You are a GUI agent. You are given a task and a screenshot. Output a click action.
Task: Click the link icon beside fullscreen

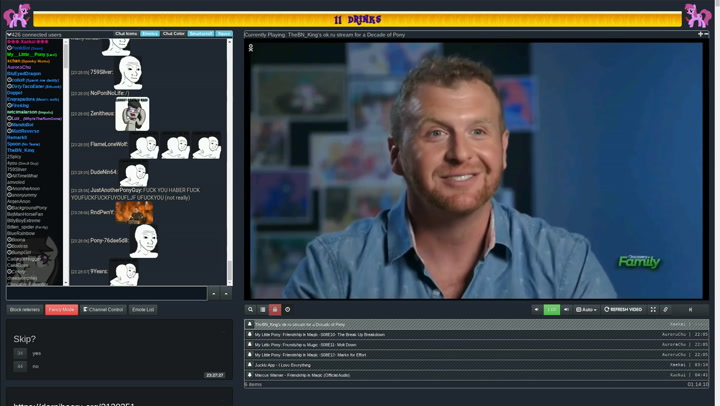(666, 310)
